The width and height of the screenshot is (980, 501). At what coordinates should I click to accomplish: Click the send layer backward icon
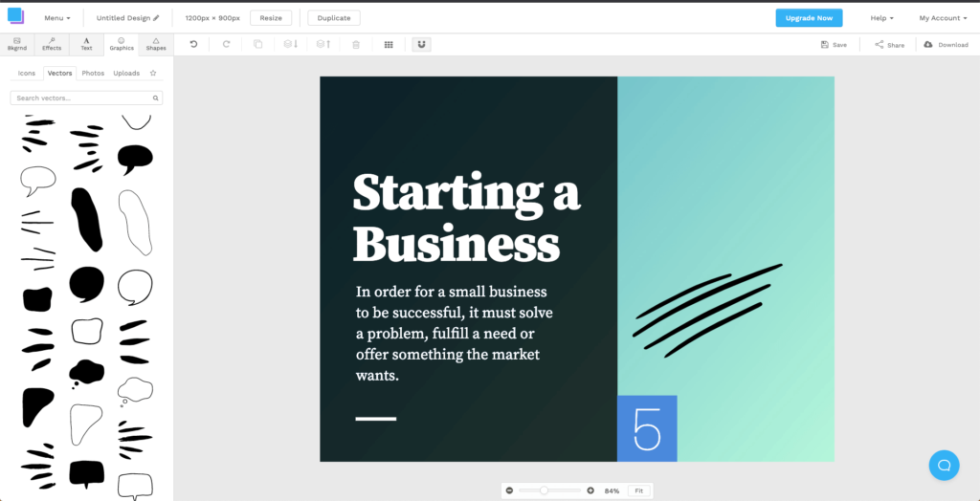pos(291,44)
